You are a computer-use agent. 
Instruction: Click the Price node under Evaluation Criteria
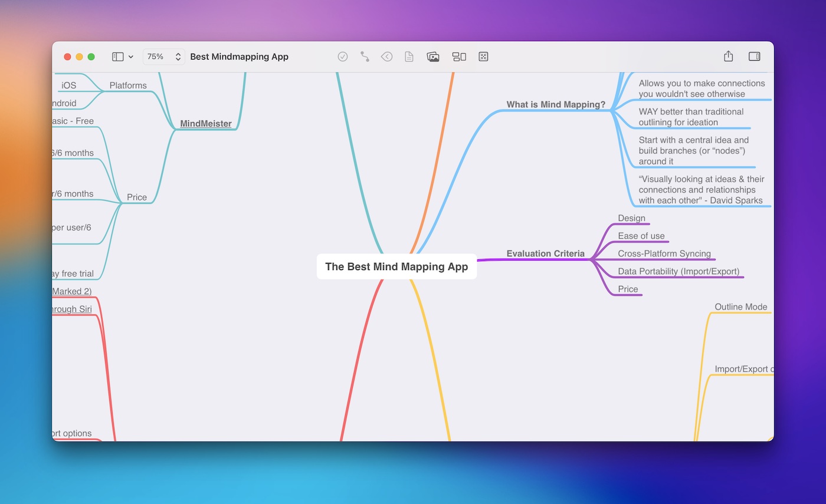pos(627,289)
